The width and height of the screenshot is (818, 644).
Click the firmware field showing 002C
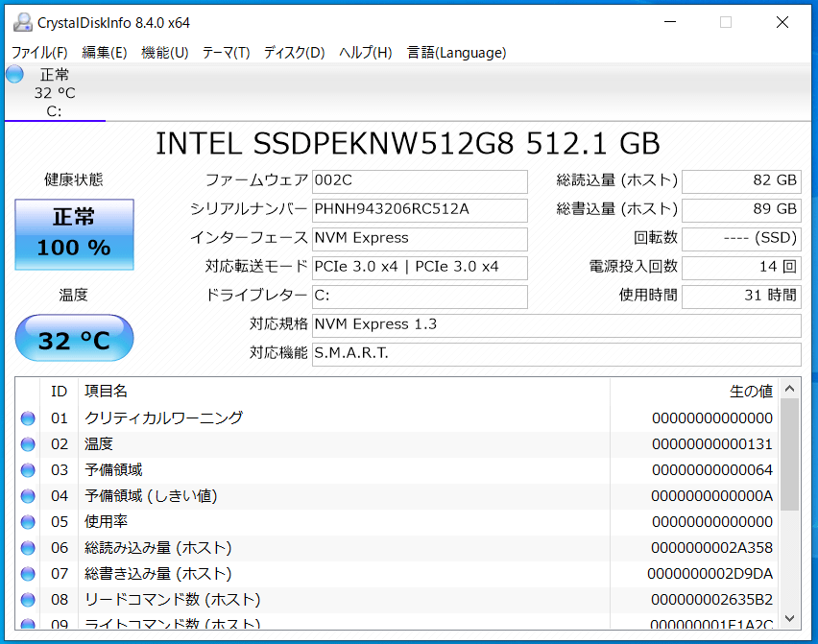click(x=420, y=181)
